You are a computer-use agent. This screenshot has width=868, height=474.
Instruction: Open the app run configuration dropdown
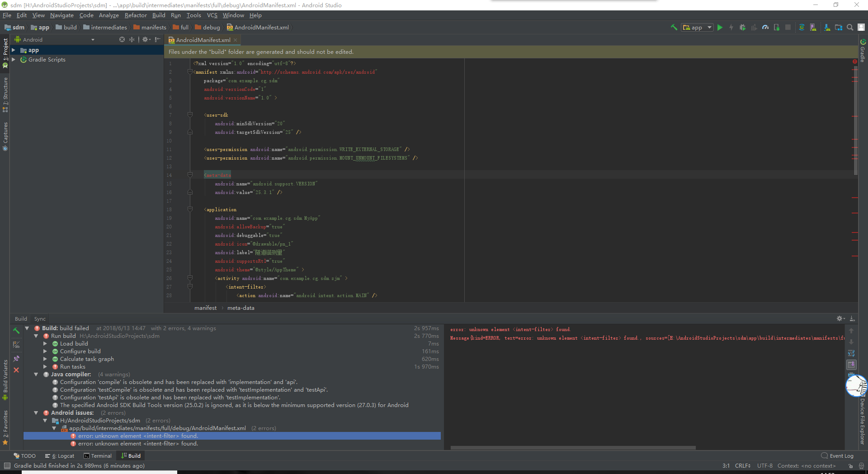coord(698,28)
